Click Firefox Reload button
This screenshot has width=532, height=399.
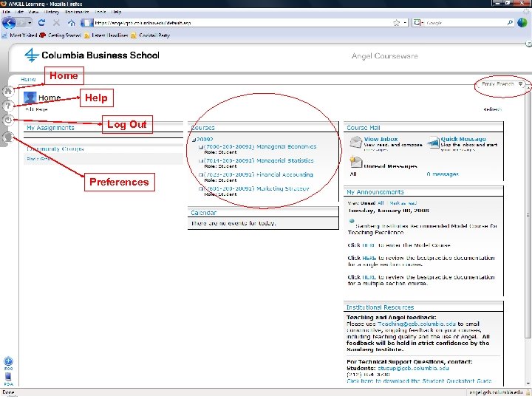(41, 23)
